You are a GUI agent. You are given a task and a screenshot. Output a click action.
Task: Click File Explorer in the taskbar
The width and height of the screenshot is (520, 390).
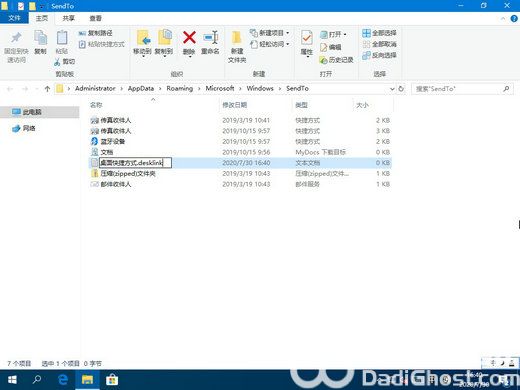click(x=87, y=380)
